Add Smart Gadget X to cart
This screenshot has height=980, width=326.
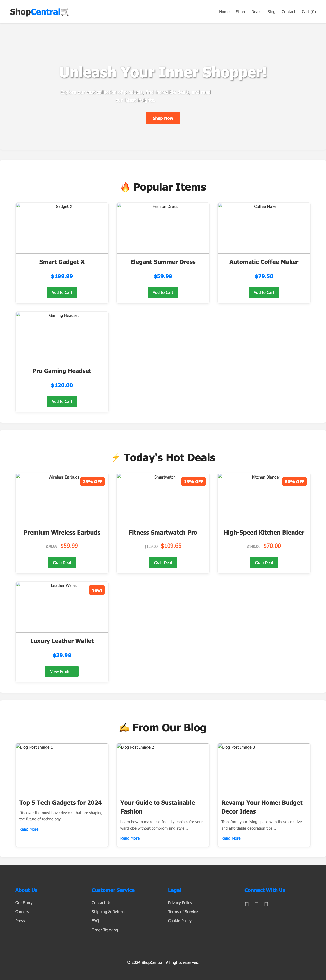[62, 292]
